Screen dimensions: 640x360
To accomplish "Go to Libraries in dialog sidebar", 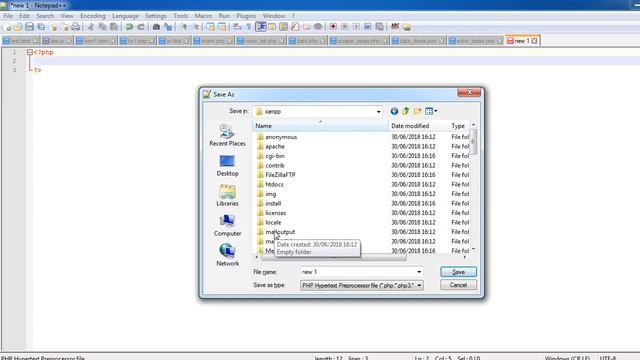I will point(227,196).
